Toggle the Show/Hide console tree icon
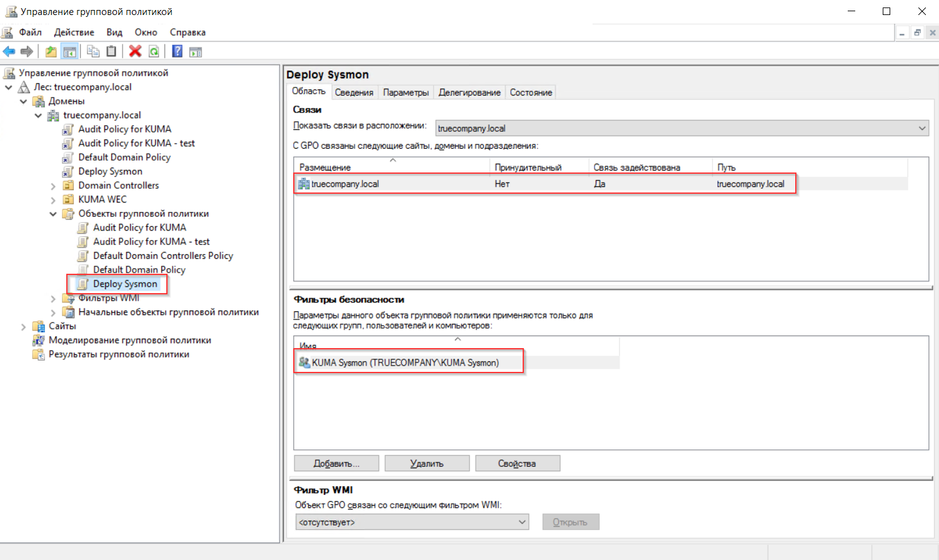Viewport: 939px width, 560px height. click(x=69, y=52)
